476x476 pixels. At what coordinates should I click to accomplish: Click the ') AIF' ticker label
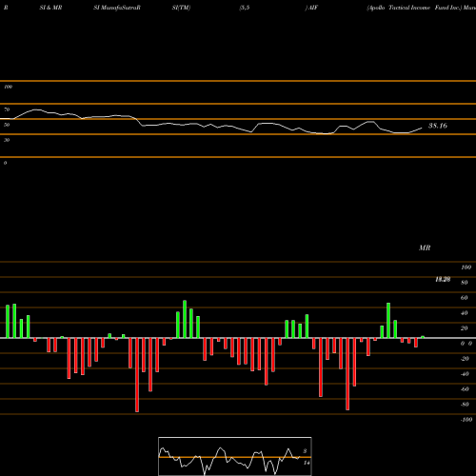click(311, 8)
